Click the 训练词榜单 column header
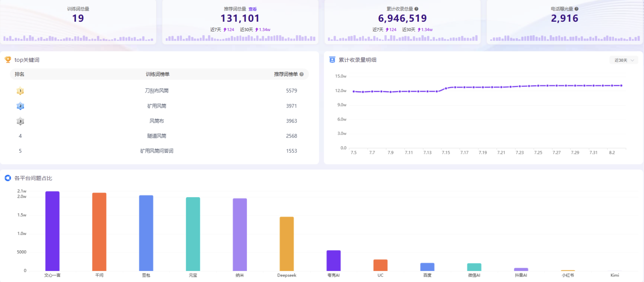 (x=157, y=74)
